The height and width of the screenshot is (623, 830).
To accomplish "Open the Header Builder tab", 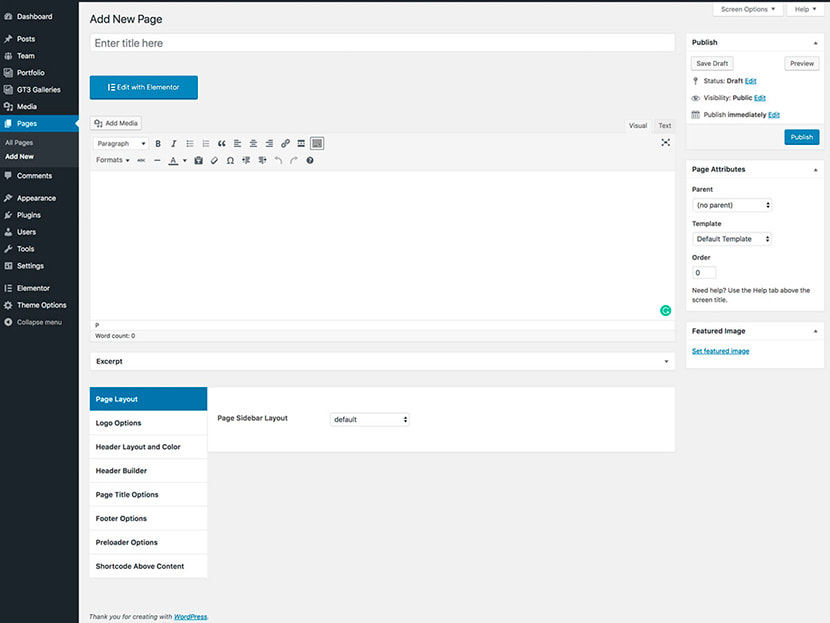I will [148, 471].
